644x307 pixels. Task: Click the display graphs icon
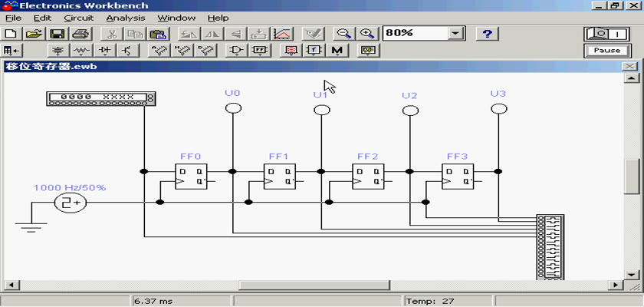(x=282, y=34)
